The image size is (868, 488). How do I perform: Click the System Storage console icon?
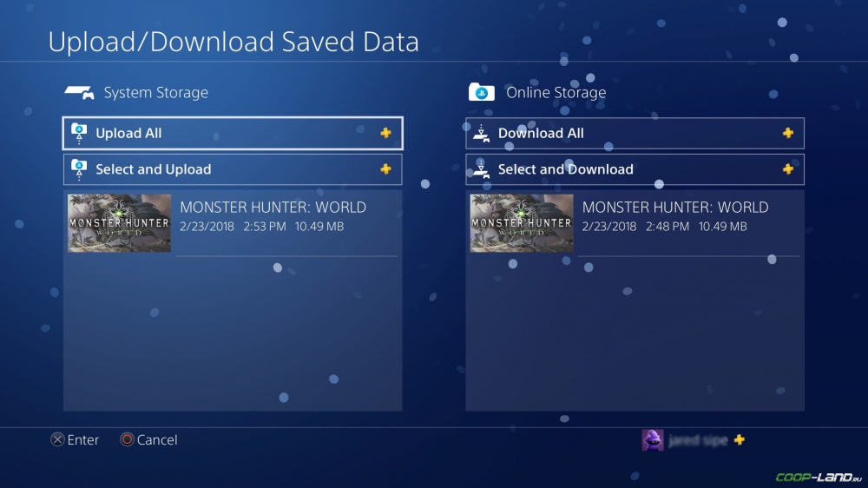pos(80,93)
